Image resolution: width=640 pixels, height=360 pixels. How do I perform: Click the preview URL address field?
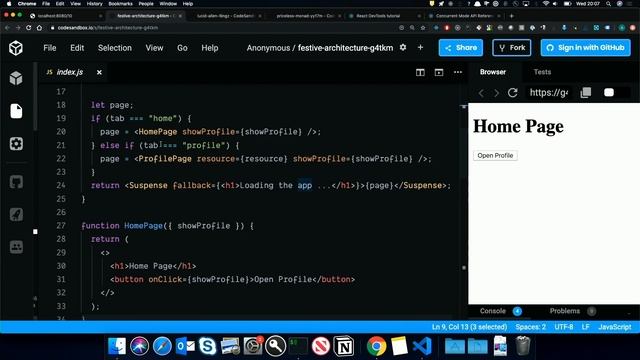(549, 93)
